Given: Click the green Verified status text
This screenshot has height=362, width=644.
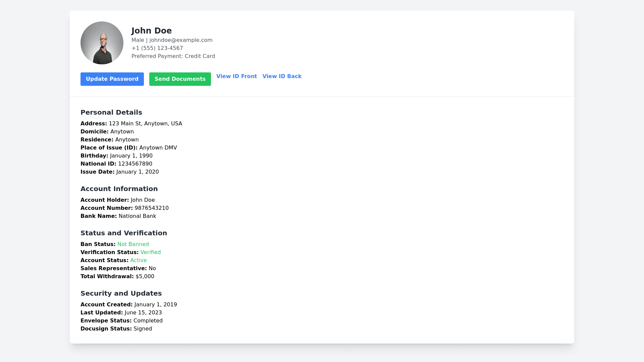Looking at the screenshot, I should (x=150, y=252).
